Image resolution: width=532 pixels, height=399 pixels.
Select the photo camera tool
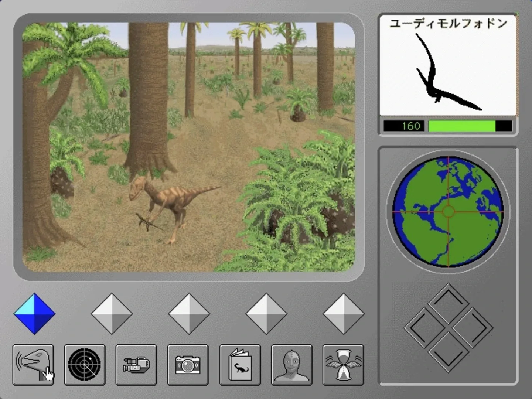[x=188, y=365]
